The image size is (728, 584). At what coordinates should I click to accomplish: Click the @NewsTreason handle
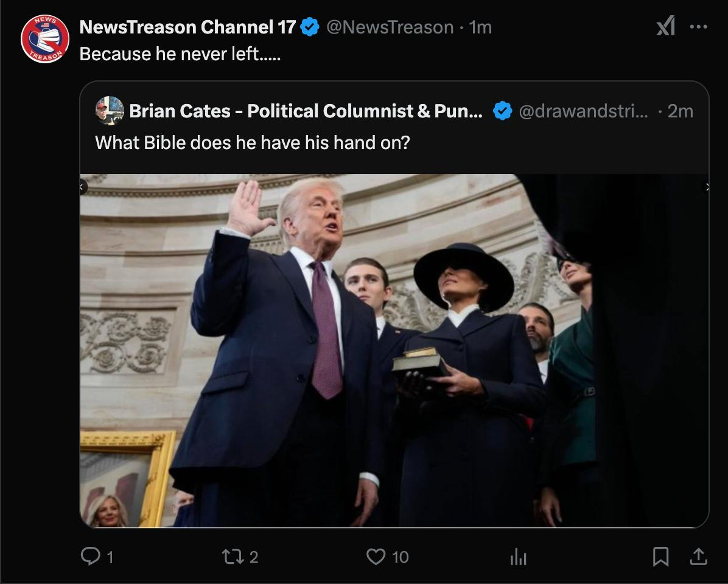(390, 27)
